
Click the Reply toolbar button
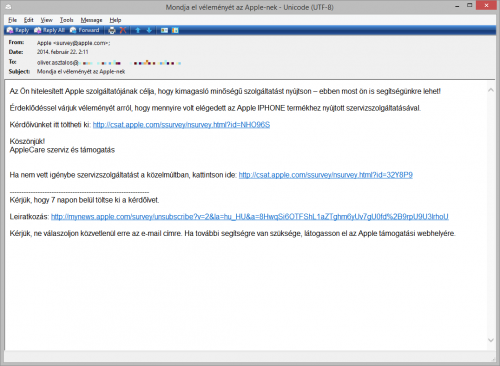pos(18,30)
